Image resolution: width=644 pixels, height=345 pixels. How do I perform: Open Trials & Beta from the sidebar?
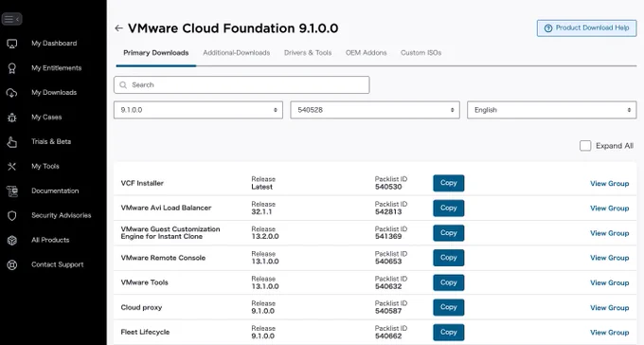(51, 141)
